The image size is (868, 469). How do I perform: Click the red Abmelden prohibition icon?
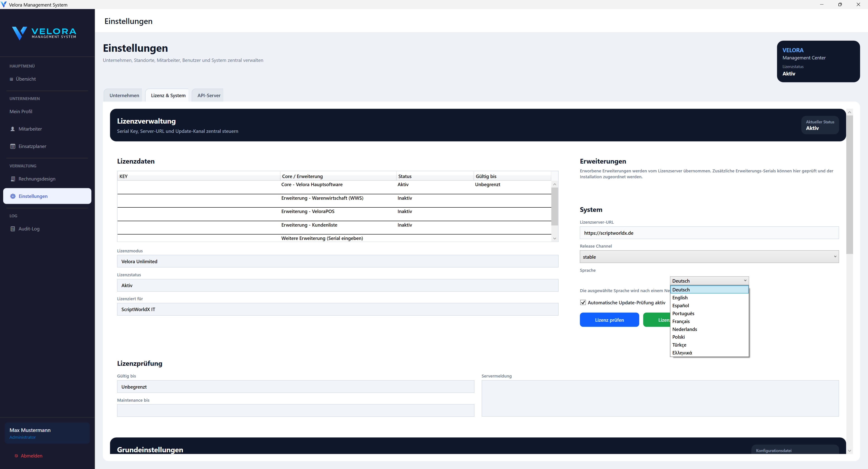tap(16, 455)
